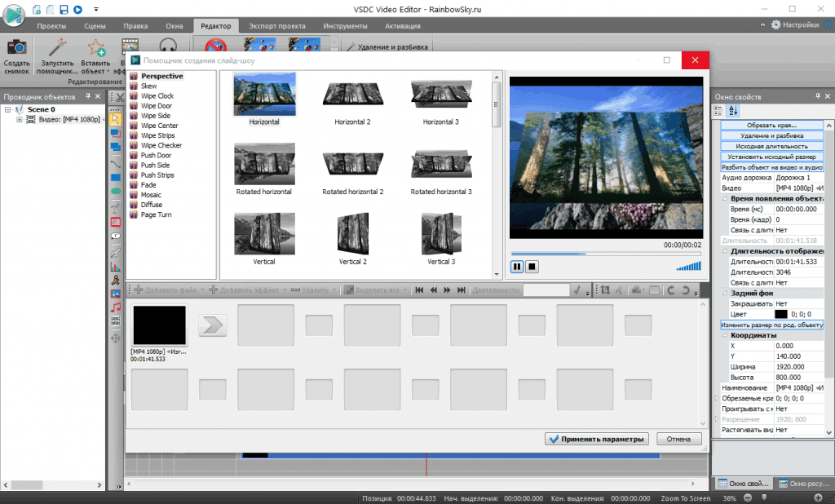Image resolution: width=835 pixels, height=504 pixels.
Task: Choose the Horizontal 2 transition thumbnail
Action: pyautogui.click(x=352, y=95)
